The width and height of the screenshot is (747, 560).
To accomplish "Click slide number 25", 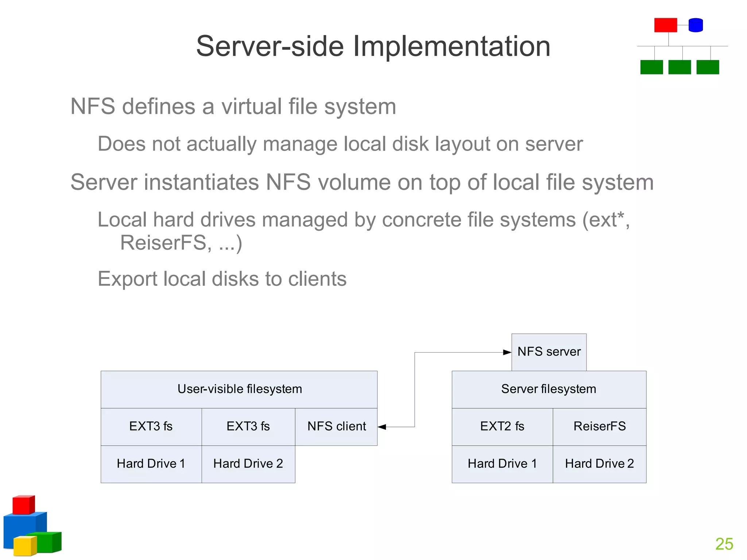I will (724, 544).
